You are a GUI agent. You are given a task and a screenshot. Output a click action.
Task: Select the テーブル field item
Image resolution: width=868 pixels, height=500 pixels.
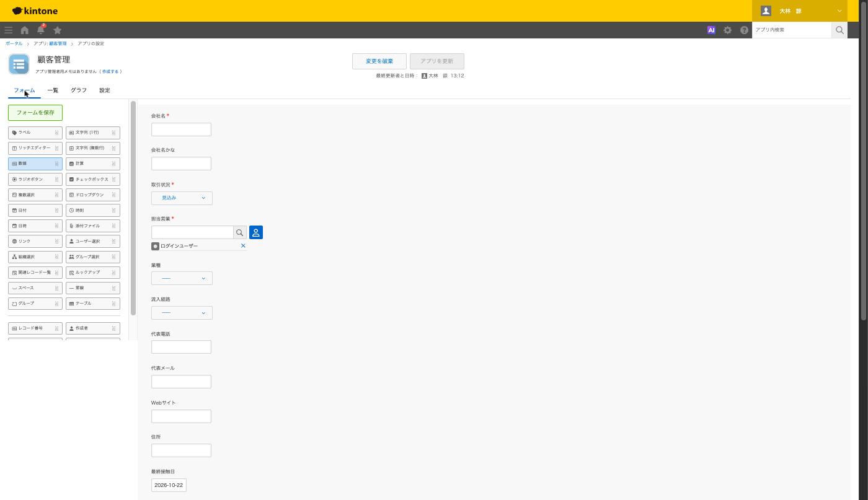pos(93,304)
